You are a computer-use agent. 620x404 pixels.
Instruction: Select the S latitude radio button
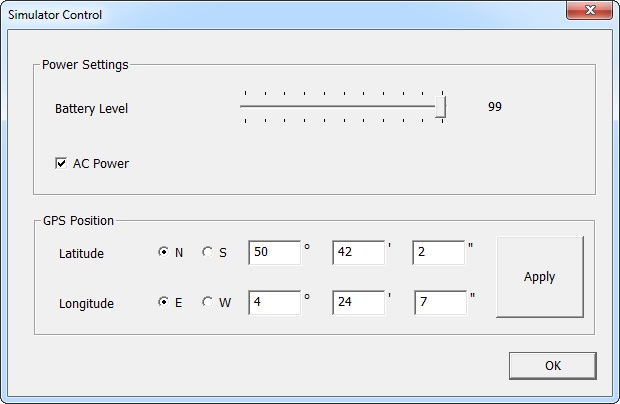(x=208, y=253)
